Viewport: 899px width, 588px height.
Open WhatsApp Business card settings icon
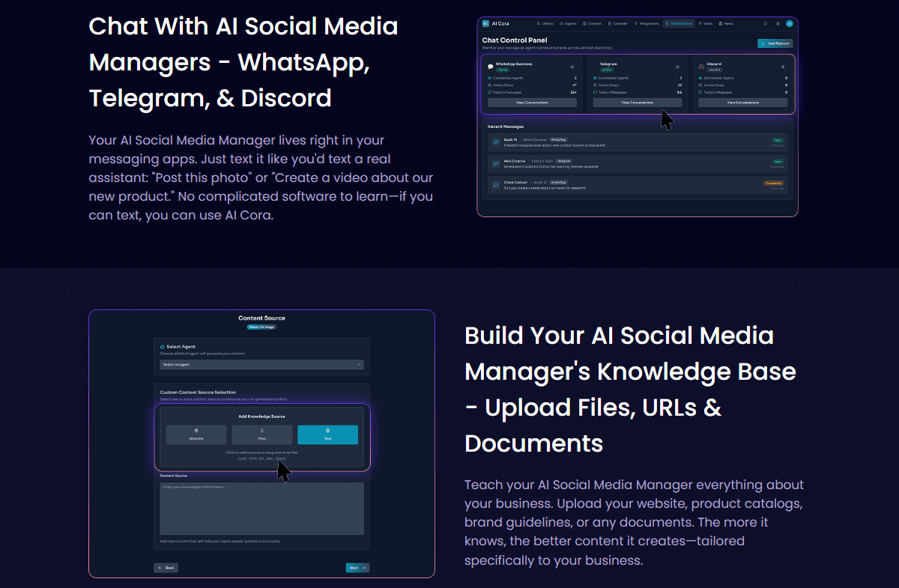572,67
